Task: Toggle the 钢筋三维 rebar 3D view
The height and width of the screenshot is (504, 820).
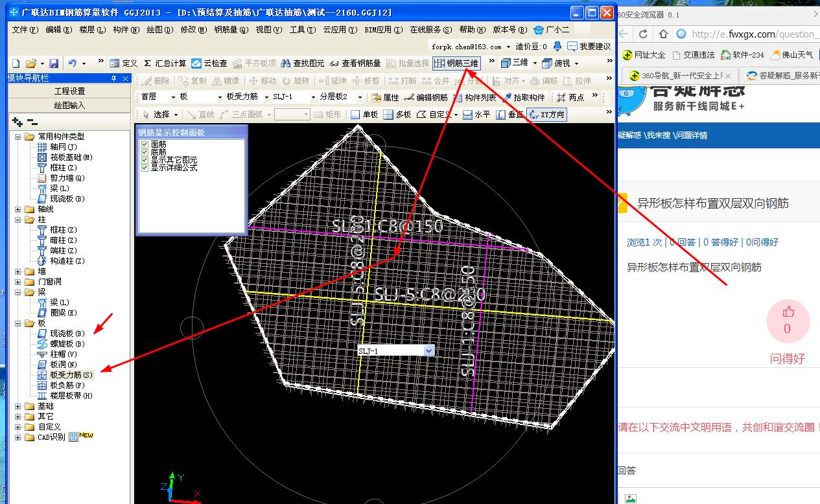Action: (456, 63)
